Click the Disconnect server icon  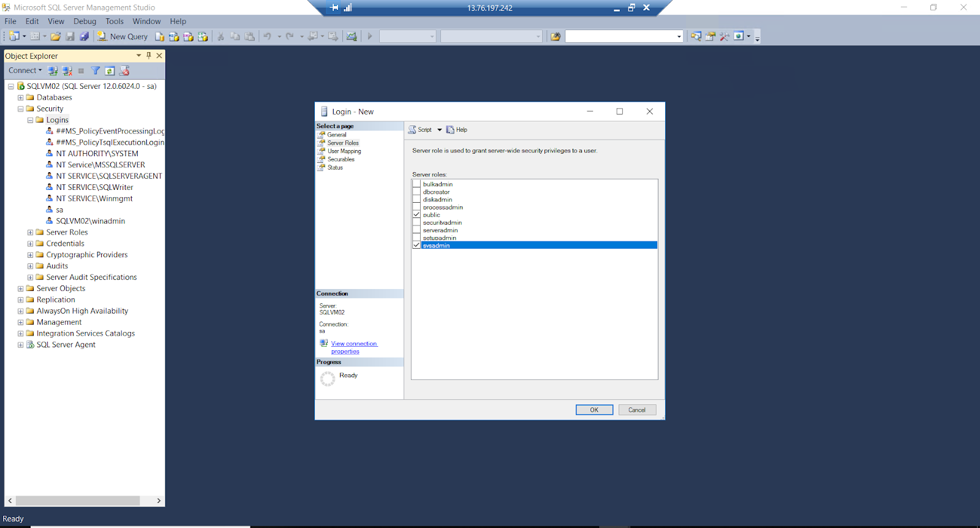pos(67,70)
